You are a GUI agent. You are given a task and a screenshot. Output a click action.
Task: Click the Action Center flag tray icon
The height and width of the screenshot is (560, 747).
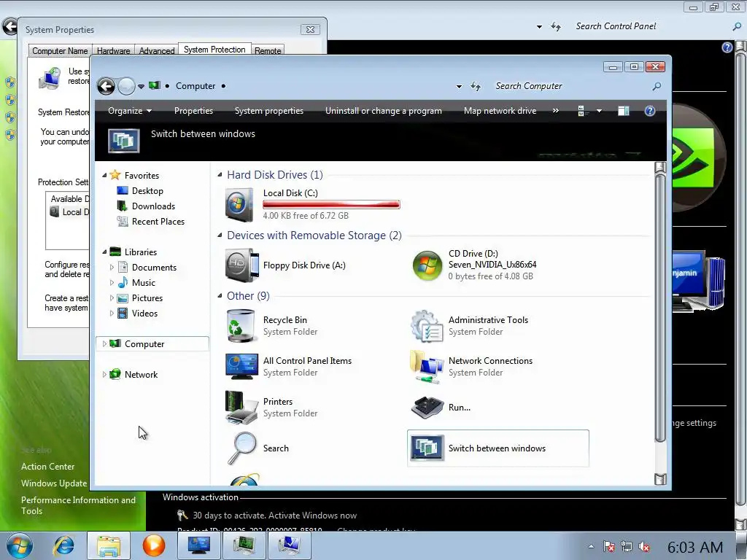point(609,547)
